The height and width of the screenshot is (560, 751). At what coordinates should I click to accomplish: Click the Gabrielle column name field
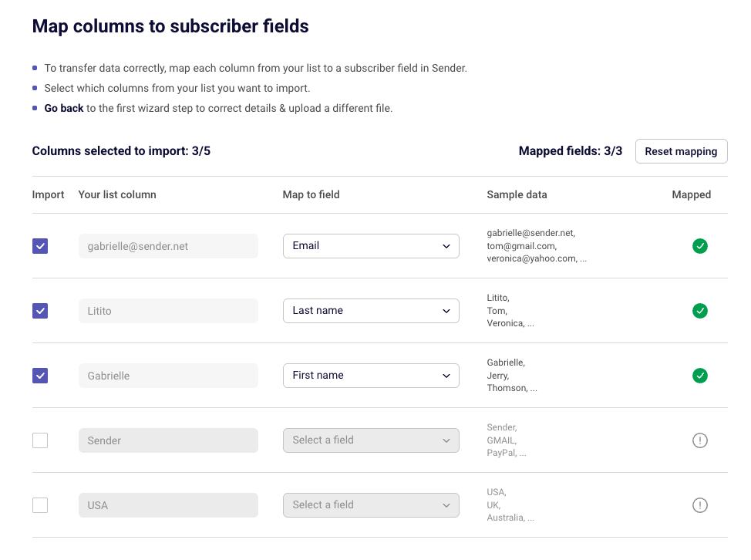[169, 376]
